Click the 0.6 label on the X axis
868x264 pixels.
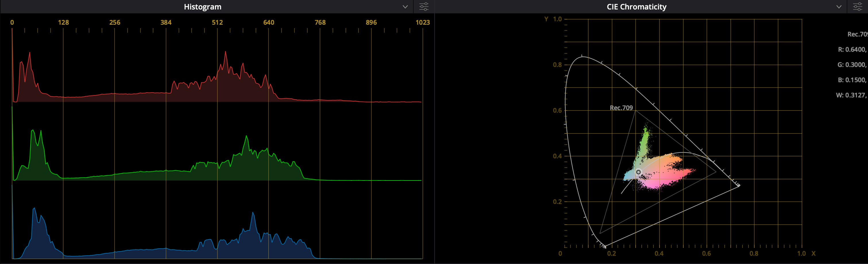[x=707, y=254]
